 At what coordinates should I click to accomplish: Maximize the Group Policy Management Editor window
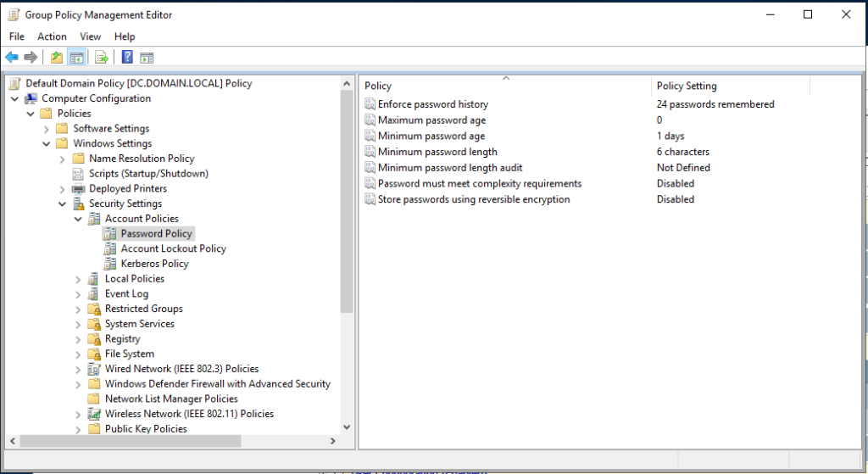coord(808,14)
